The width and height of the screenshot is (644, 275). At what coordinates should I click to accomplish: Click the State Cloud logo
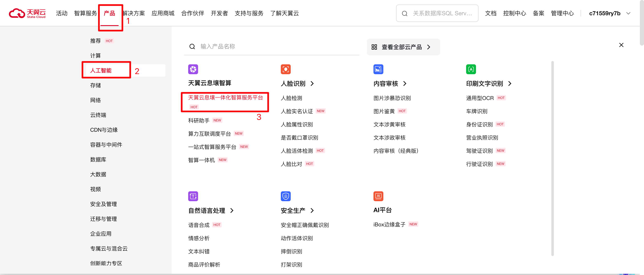(x=27, y=13)
